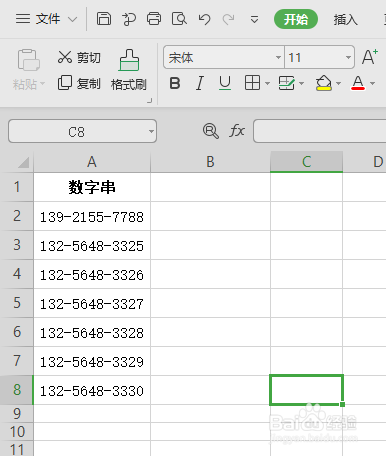Click the fx insert function icon
386x456 pixels.
pos(237,130)
